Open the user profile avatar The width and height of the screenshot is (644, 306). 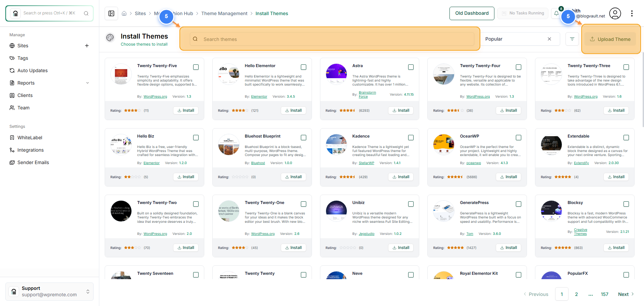coord(615,13)
